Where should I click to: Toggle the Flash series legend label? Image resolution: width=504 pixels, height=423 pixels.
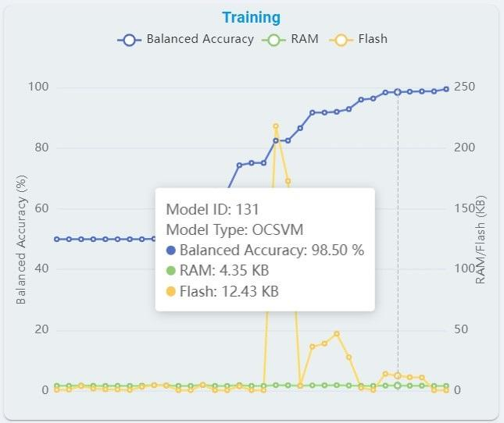pos(372,39)
